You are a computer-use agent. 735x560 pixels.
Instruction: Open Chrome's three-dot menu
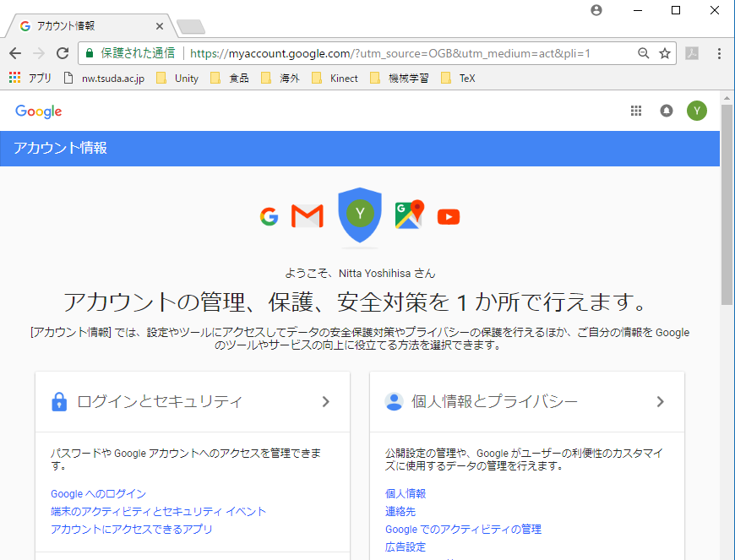pos(719,53)
